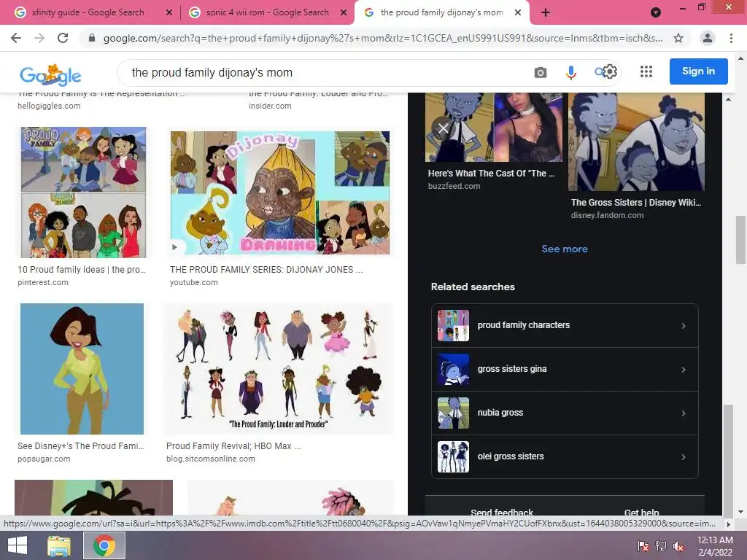Open Google search settings magnifier-gear icon
The image size is (747, 560).
[606, 72]
